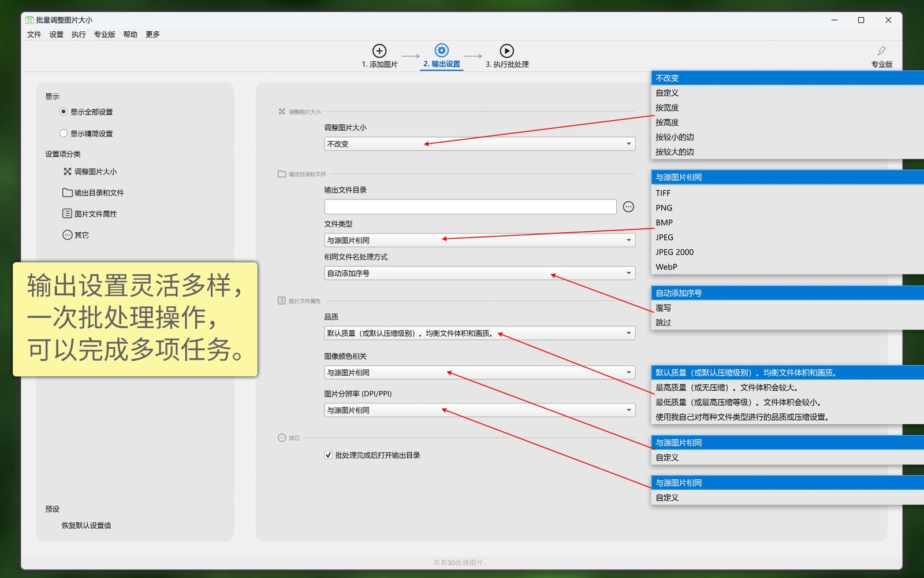The height and width of the screenshot is (578, 924).
Task: Open the 文件类型 dropdown
Action: [479, 240]
